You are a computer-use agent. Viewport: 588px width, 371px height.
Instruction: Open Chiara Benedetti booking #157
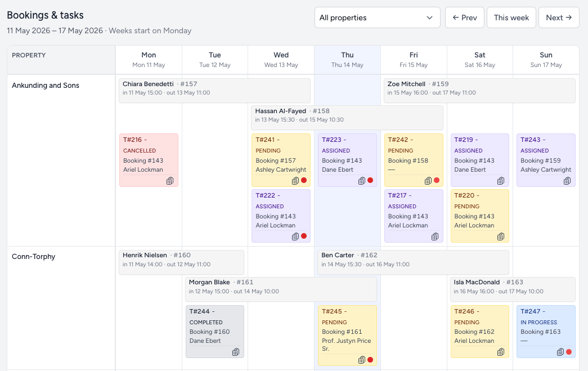click(214, 91)
